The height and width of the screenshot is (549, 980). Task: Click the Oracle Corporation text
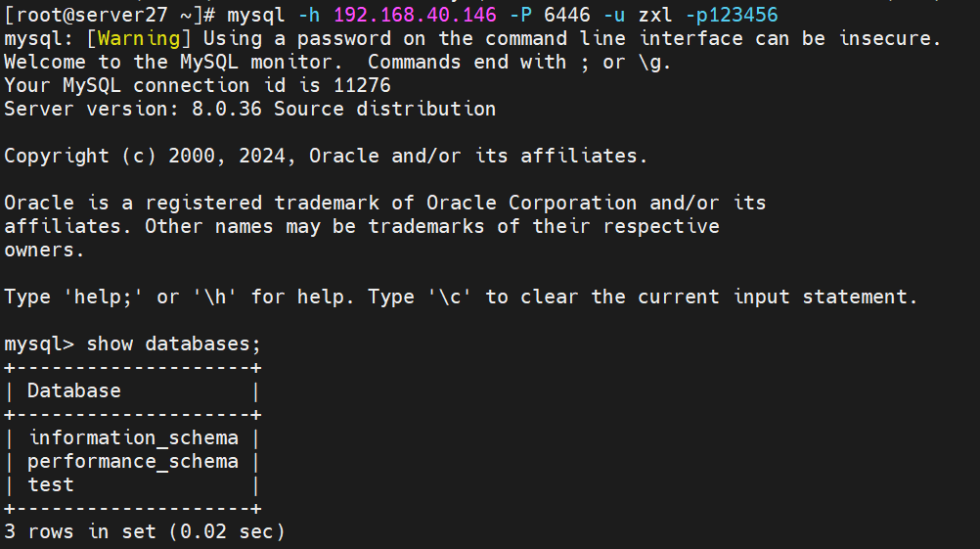click(x=531, y=204)
